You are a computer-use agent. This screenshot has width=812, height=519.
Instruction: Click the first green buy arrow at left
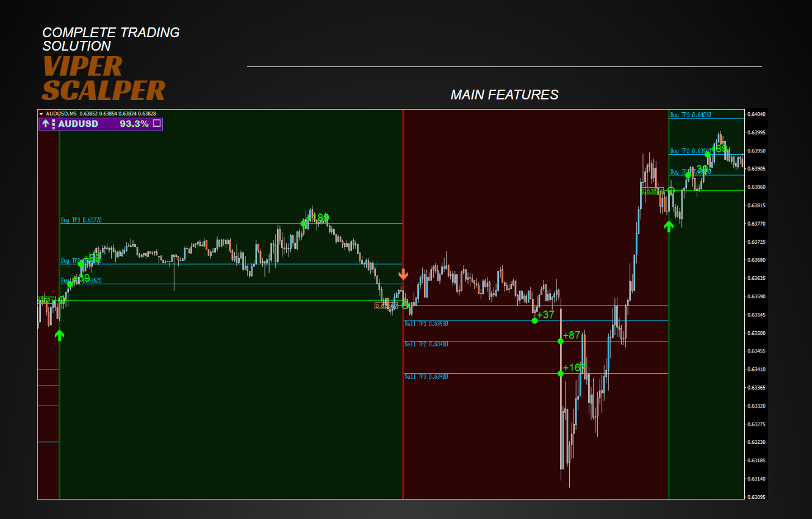tap(59, 335)
